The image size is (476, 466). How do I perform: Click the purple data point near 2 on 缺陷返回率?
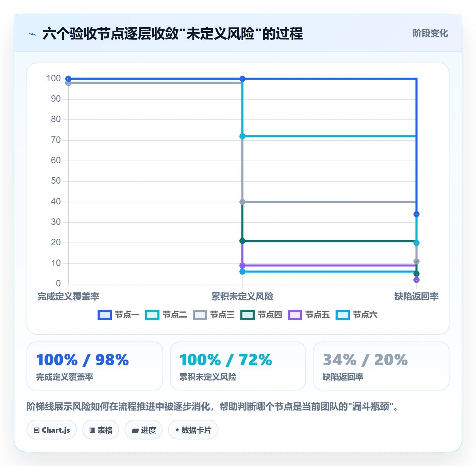tap(417, 280)
